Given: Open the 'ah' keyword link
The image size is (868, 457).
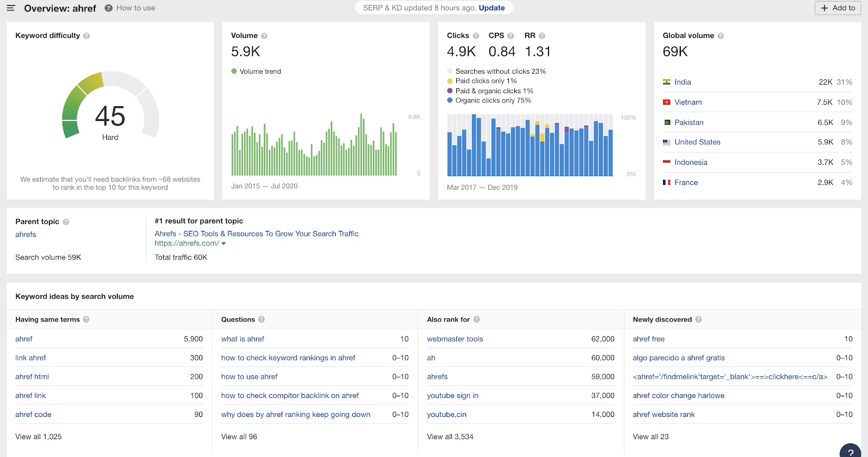Looking at the screenshot, I should coord(431,358).
